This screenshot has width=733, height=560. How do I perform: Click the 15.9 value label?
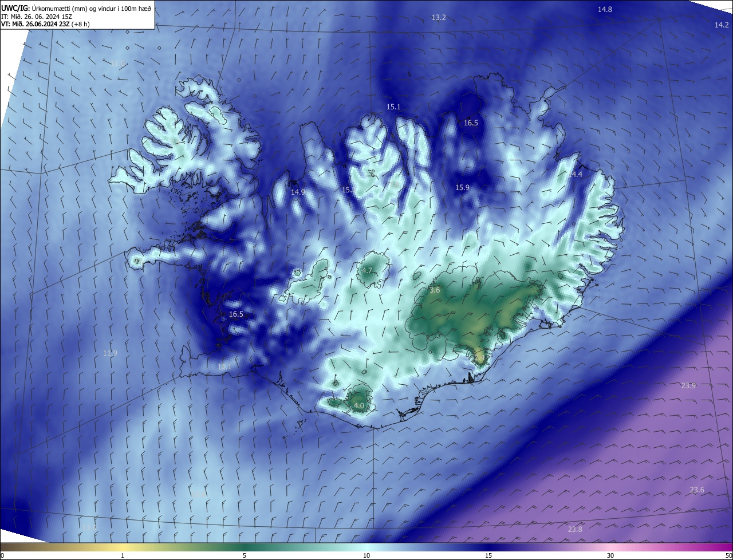462,188
